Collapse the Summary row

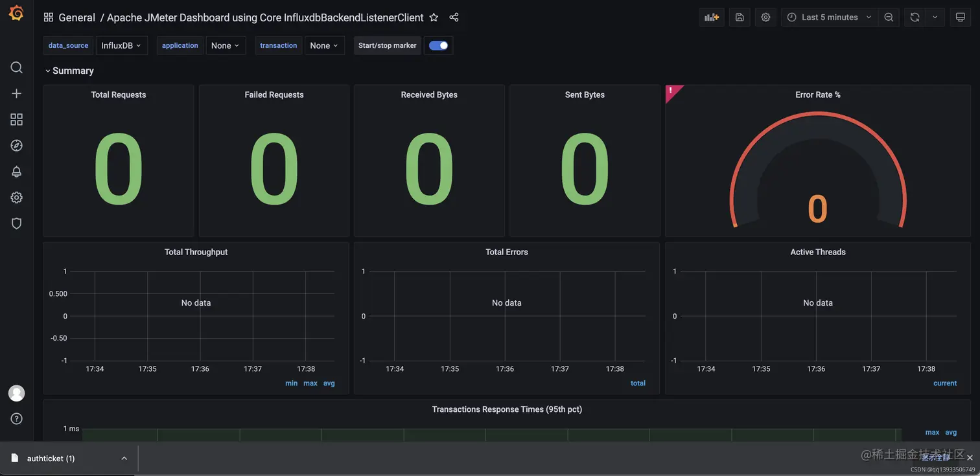[69, 71]
